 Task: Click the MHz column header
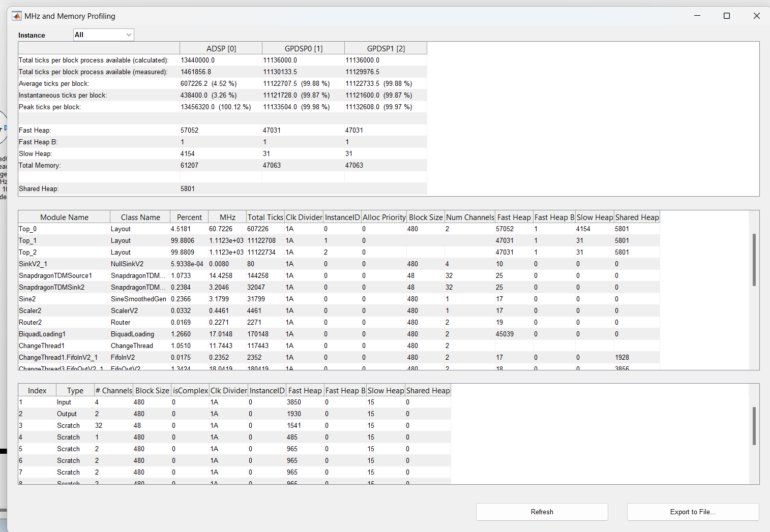point(227,217)
